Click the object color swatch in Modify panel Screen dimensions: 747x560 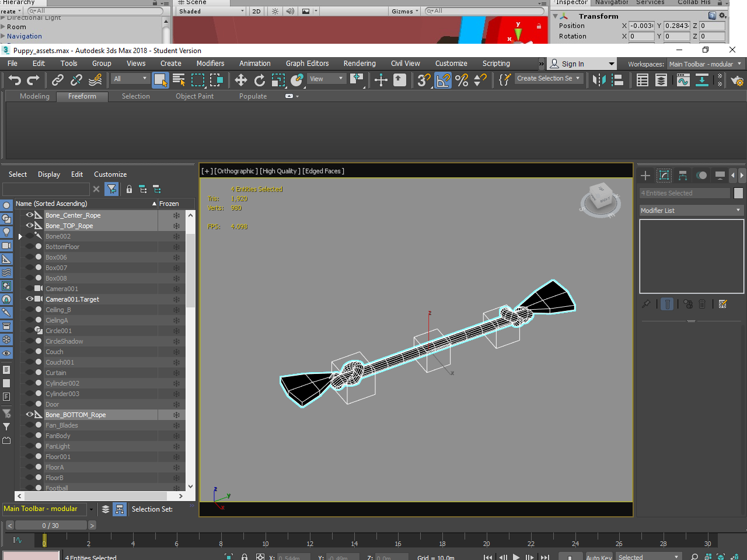tap(738, 192)
